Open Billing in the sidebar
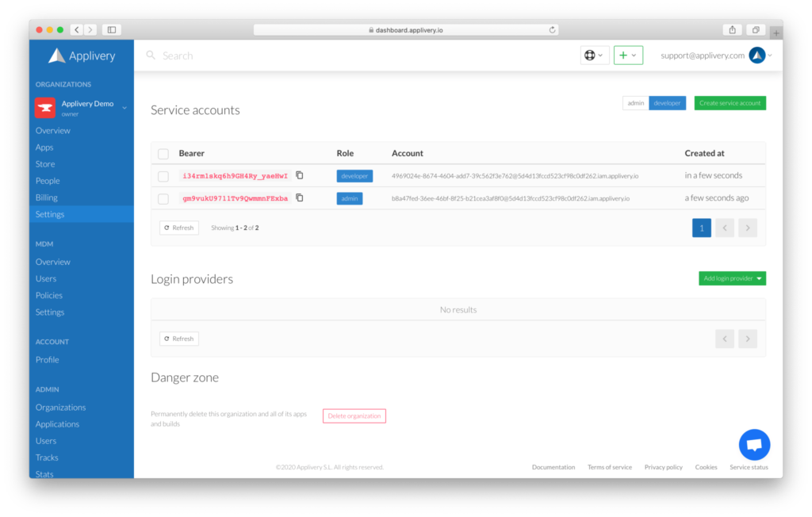The image size is (812, 517). [47, 197]
